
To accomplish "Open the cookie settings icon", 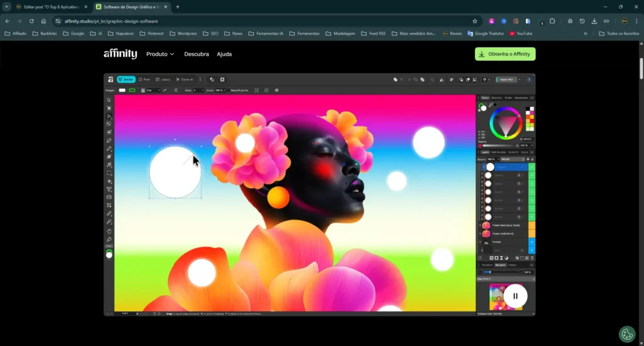I will [x=626, y=333].
